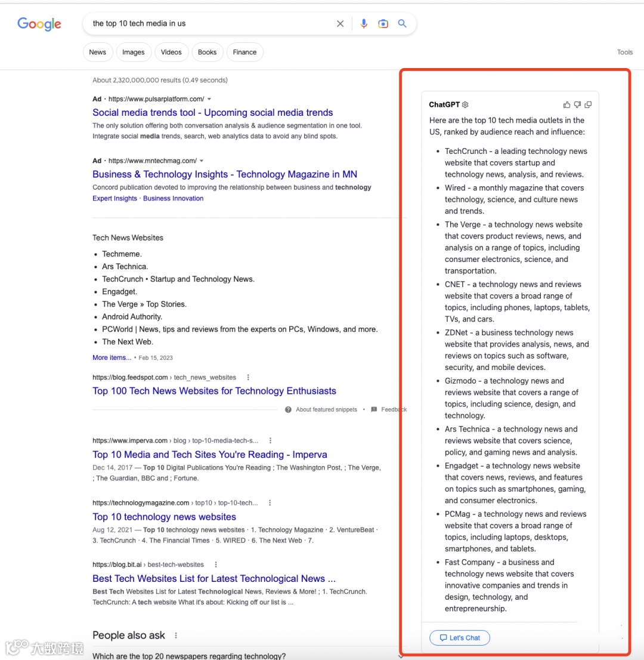
Task: Open the Business Innovation sitelink
Action: 174,198
